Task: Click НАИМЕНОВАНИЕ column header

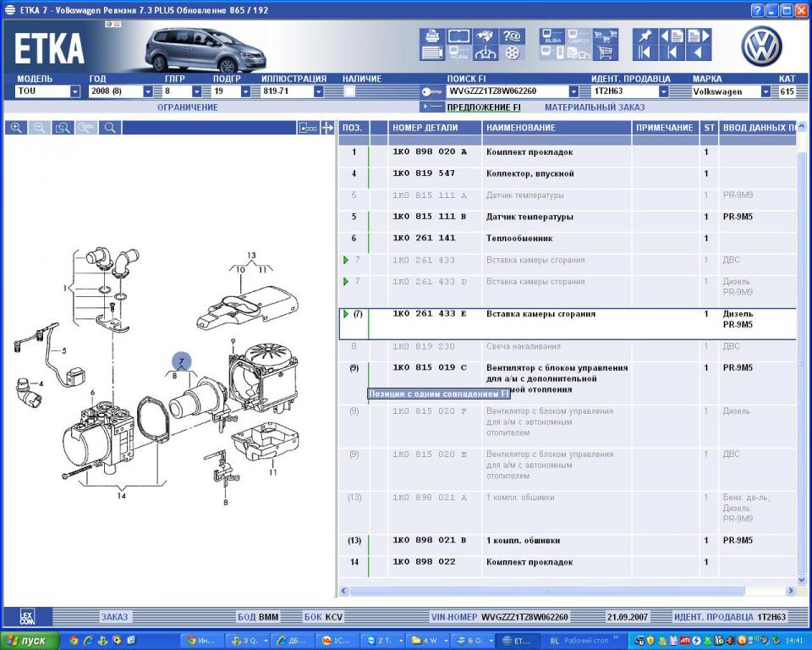Action: pyautogui.click(x=557, y=128)
